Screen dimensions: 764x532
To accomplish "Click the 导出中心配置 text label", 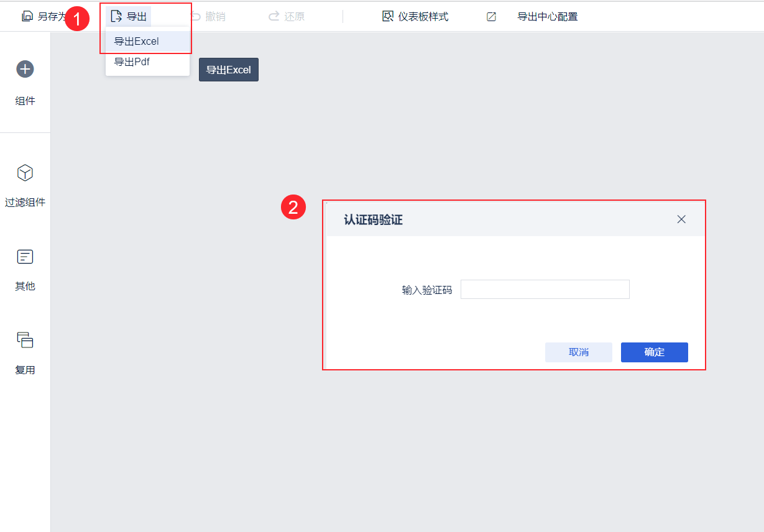I will pos(548,17).
